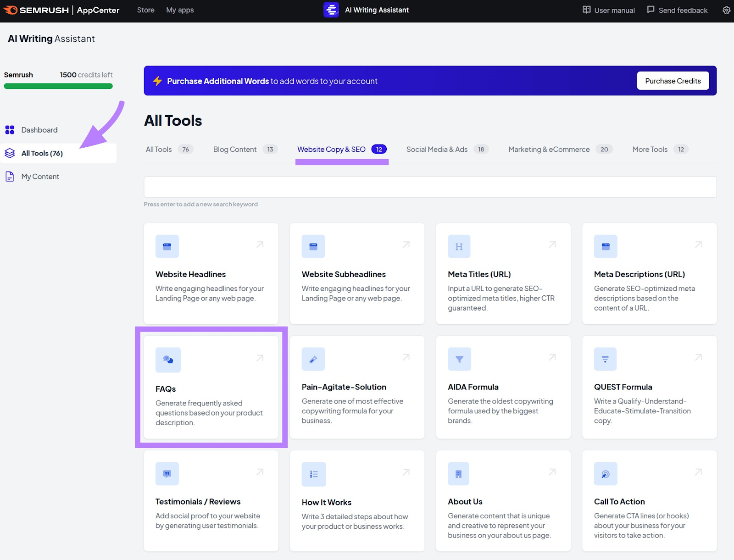Select the Testimonials / Reviews quote icon

[x=167, y=474]
